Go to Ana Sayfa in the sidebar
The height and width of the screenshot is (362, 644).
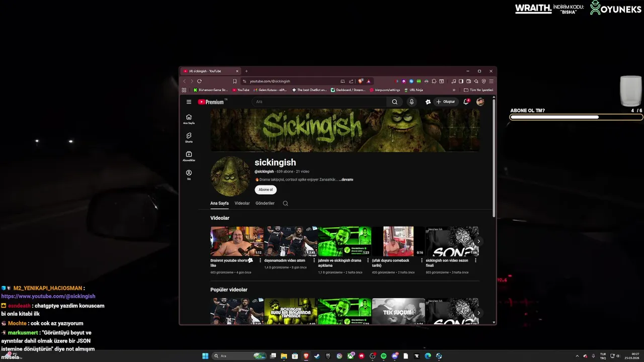[x=189, y=119]
